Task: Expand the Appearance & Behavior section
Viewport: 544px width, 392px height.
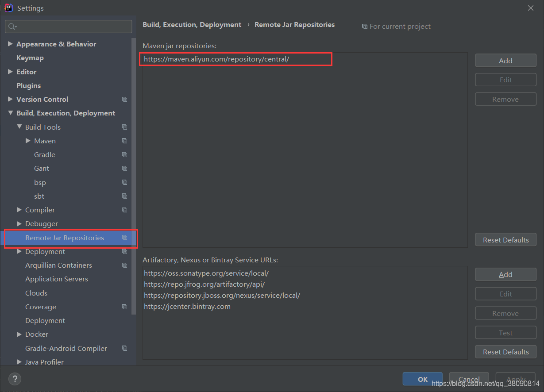Action: 10,44
